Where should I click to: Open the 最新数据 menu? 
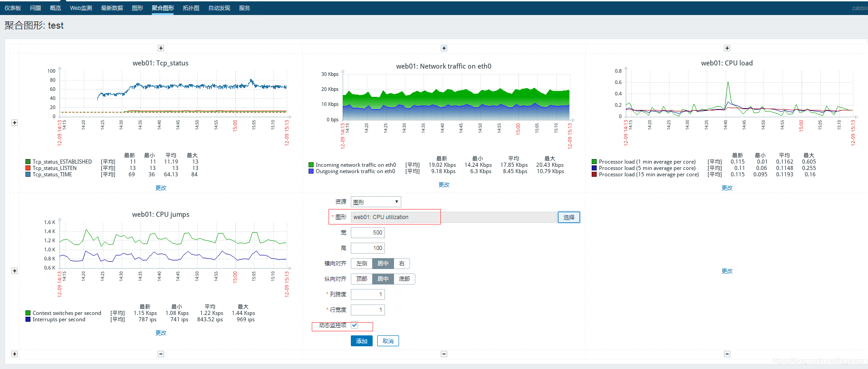[112, 8]
